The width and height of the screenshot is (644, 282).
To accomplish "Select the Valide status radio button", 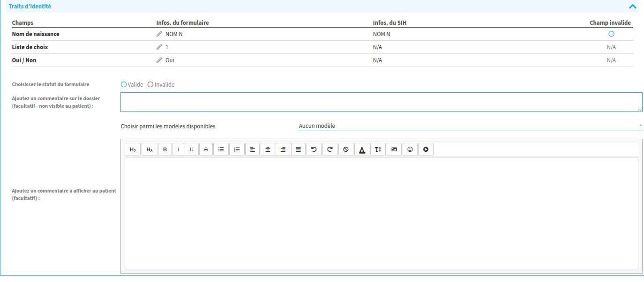I will coord(124,85).
